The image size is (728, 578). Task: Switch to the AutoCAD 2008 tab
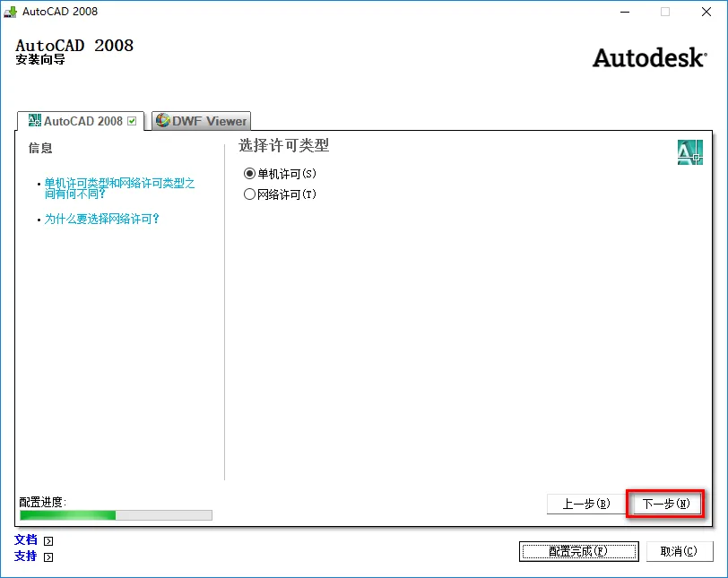[81, 121]
